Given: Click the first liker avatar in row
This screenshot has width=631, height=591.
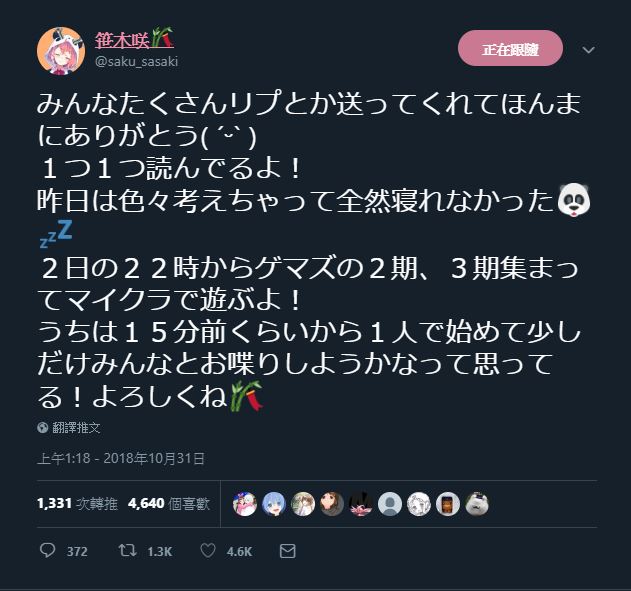Looking at the screenshot, I should click(x=245, y=504).
